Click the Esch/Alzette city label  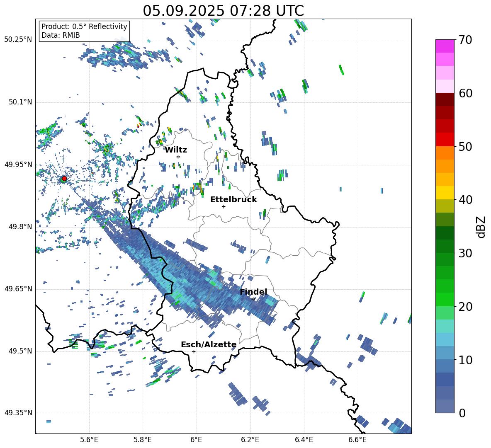pyautogui.click(x=209, y=344)
